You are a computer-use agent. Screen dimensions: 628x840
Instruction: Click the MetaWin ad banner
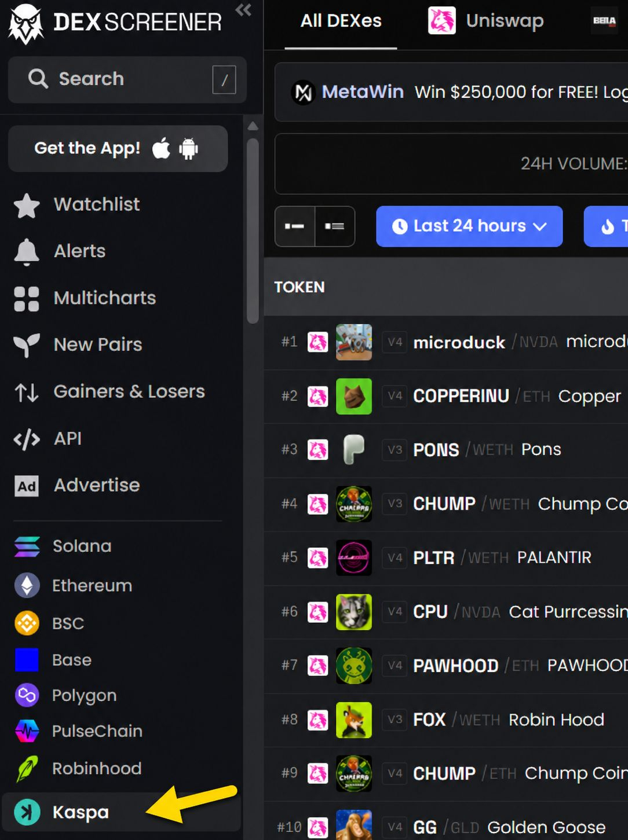(x=451, y=92)
